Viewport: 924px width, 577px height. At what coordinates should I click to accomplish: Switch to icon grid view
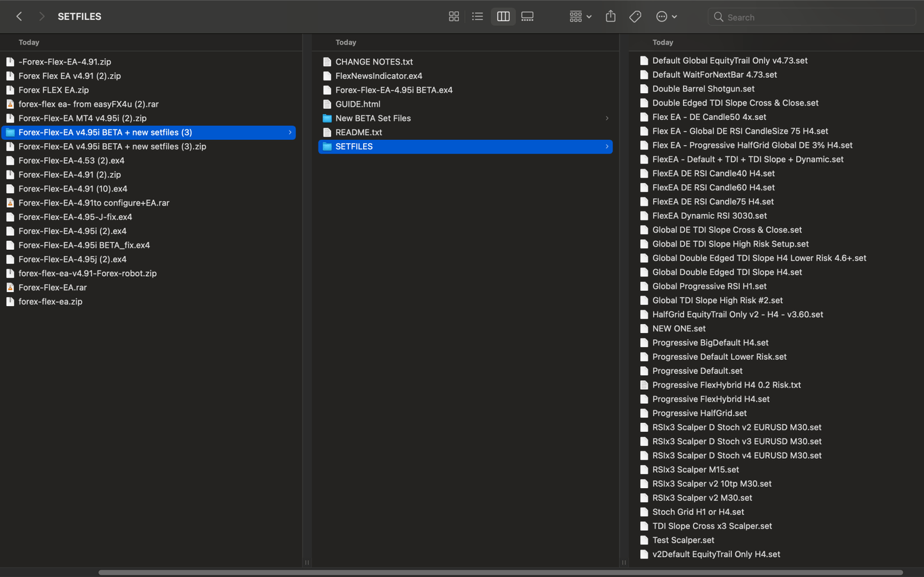[454, 17]
